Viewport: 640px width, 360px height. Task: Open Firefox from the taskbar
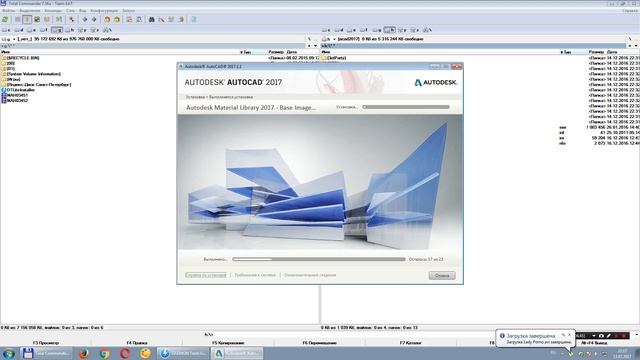pos(84,353)
